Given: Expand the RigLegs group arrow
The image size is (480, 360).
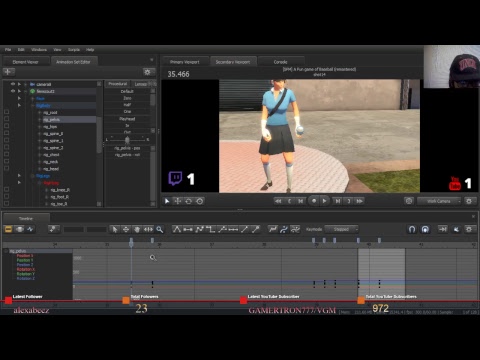Looking at the screenshot, I should 19,176.
